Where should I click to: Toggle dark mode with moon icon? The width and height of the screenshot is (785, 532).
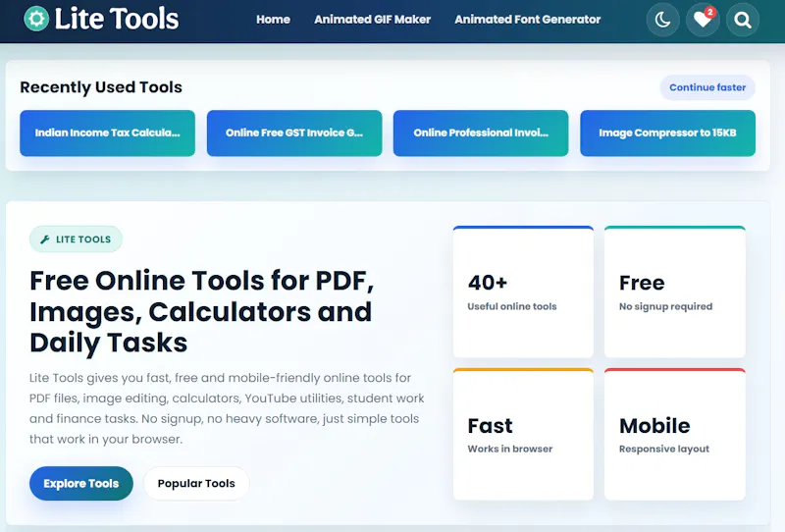pos(663,20)
